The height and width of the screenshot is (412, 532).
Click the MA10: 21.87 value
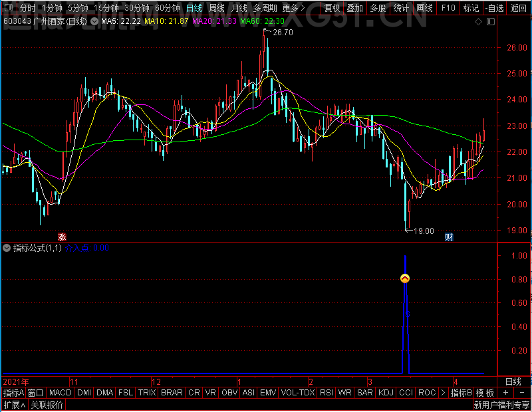[166, 21]
